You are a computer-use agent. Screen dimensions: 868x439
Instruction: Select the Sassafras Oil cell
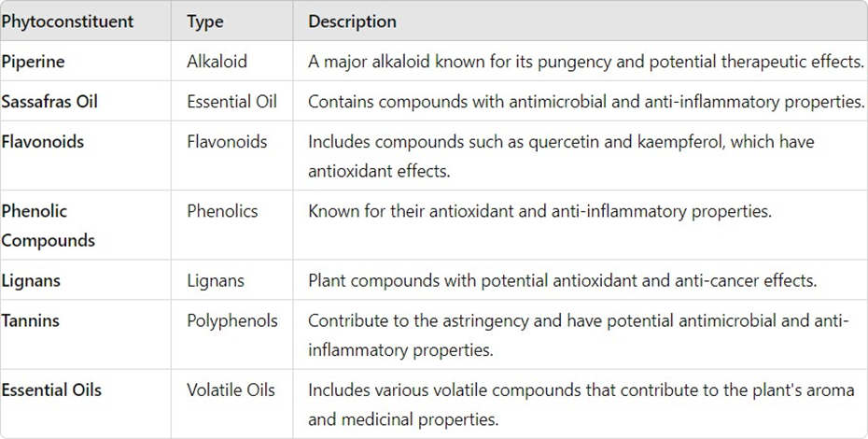point(49,102)
